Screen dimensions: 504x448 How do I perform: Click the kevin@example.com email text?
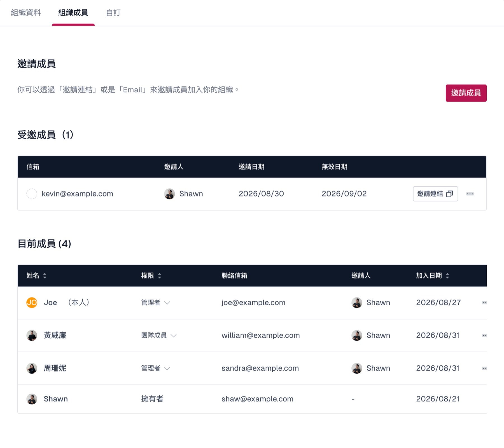[77, 194]
